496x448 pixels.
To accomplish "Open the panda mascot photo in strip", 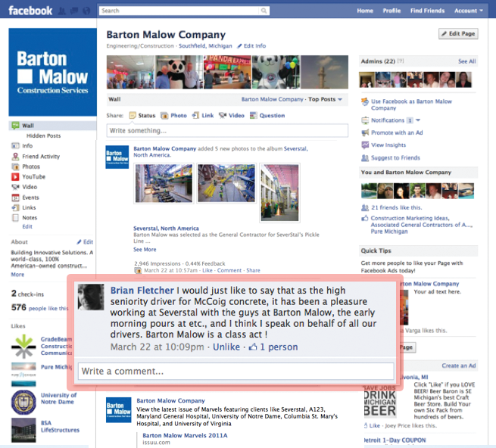I will (x=179, y=72).
